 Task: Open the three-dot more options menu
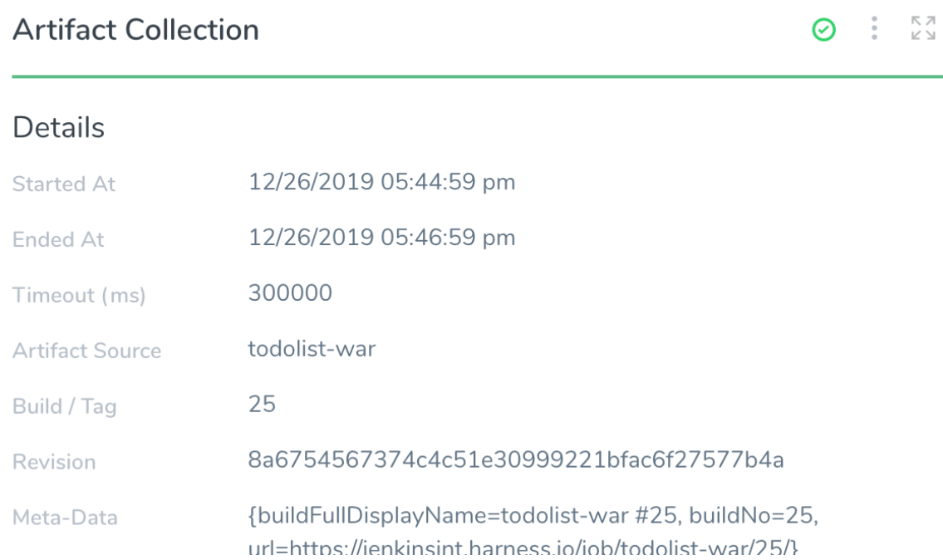(874, 28)
